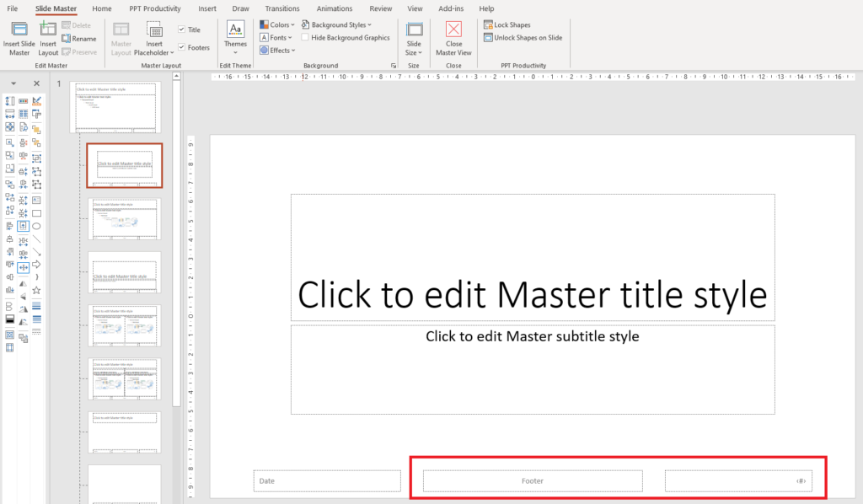Select the comparison layout thumbnail
Image resolution: width=863 pixels, height=504 pixels.
125,379
